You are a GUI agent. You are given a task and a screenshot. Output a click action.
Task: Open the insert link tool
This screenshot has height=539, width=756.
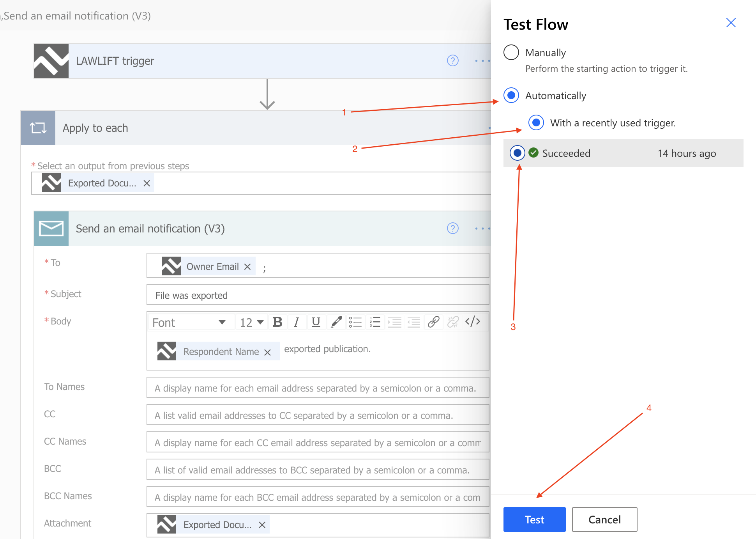coord(433,322)
